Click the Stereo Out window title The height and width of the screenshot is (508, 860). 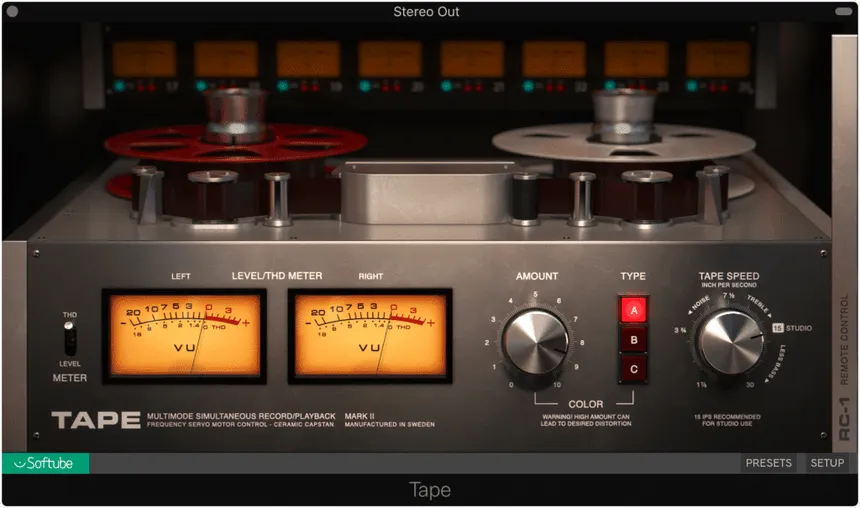click(x=426, y=12)
